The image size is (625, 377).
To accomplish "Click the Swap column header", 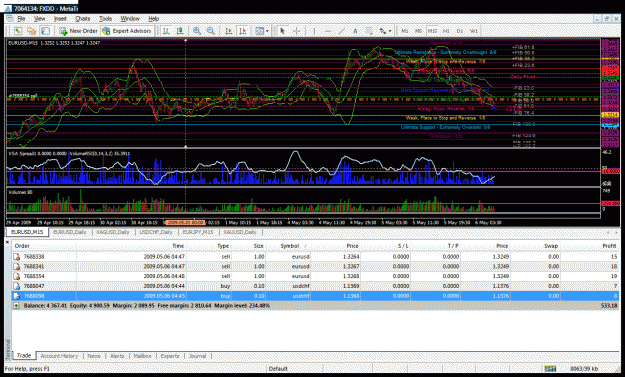I will point(551,246).
